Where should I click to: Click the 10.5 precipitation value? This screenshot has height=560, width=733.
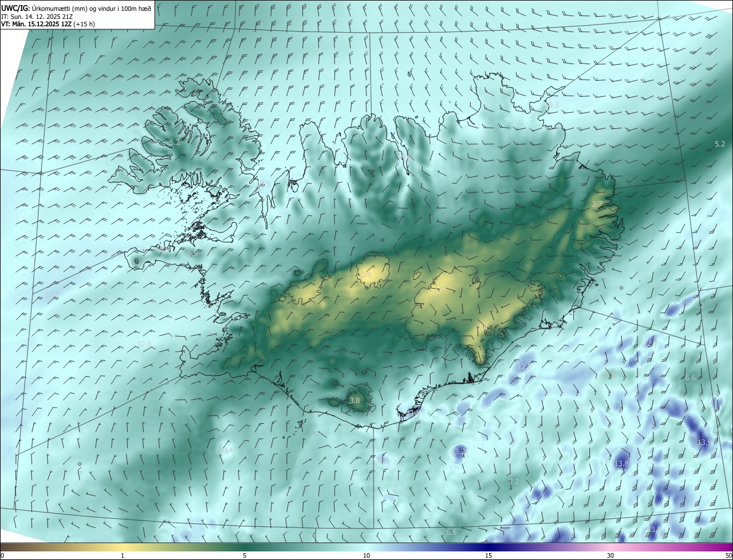(263, 184)
